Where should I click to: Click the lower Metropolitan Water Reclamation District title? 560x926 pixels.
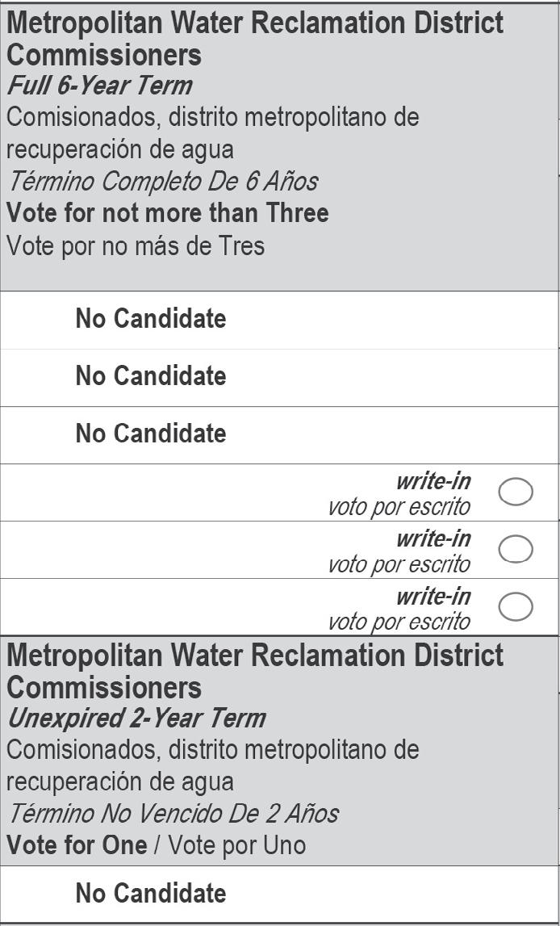click(x=254, y=671)
